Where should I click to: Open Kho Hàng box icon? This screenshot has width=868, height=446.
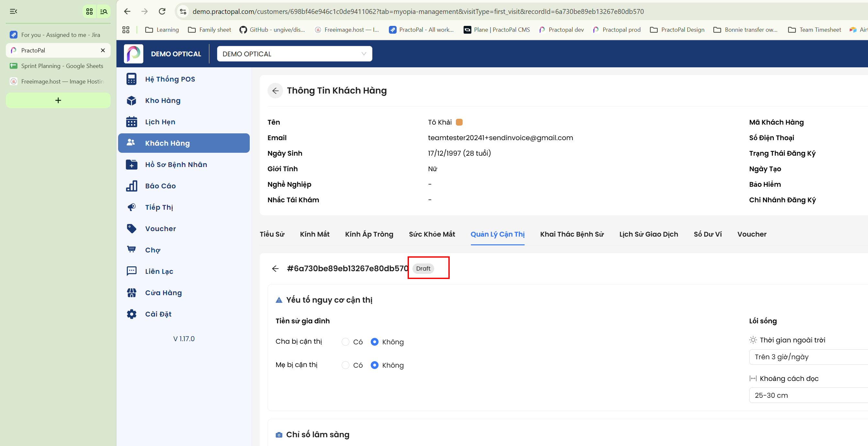pos(131,100)
